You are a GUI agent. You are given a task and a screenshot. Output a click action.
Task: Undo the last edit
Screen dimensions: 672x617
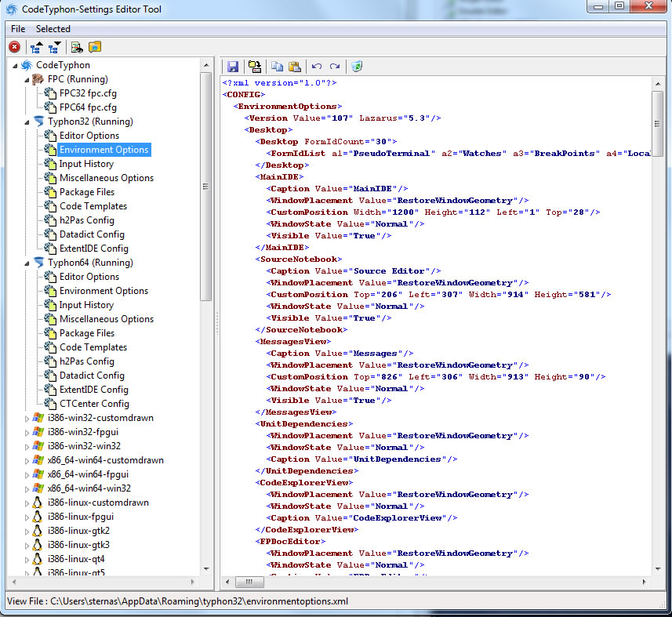pyautogui.click(x=317, y=67)
